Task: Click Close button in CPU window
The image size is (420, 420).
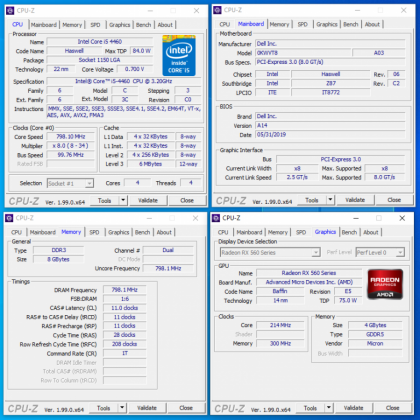Action: point(187,201)
